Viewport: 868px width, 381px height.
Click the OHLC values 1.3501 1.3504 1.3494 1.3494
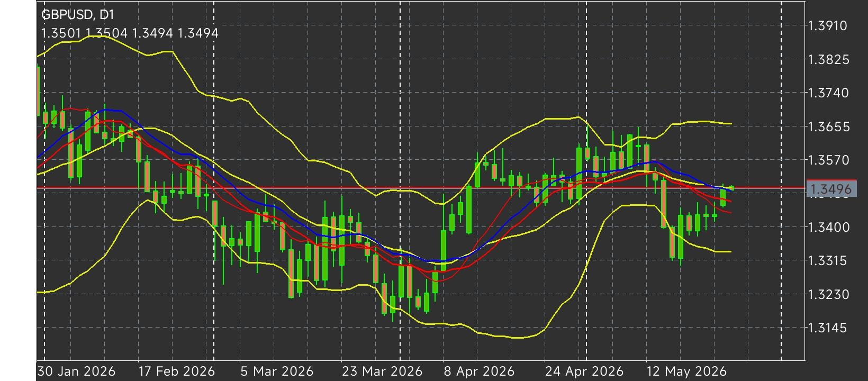point(130,33)
